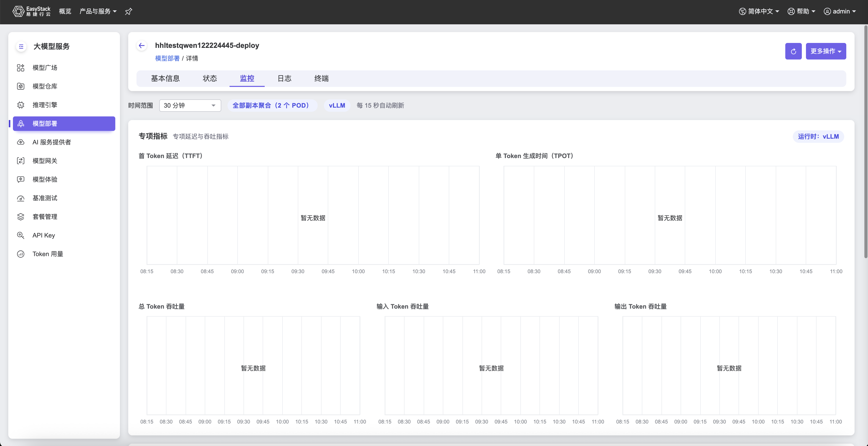Click the API Key icon
The width and height of the screenshot is (868, 446).
(x=21, y=235)
